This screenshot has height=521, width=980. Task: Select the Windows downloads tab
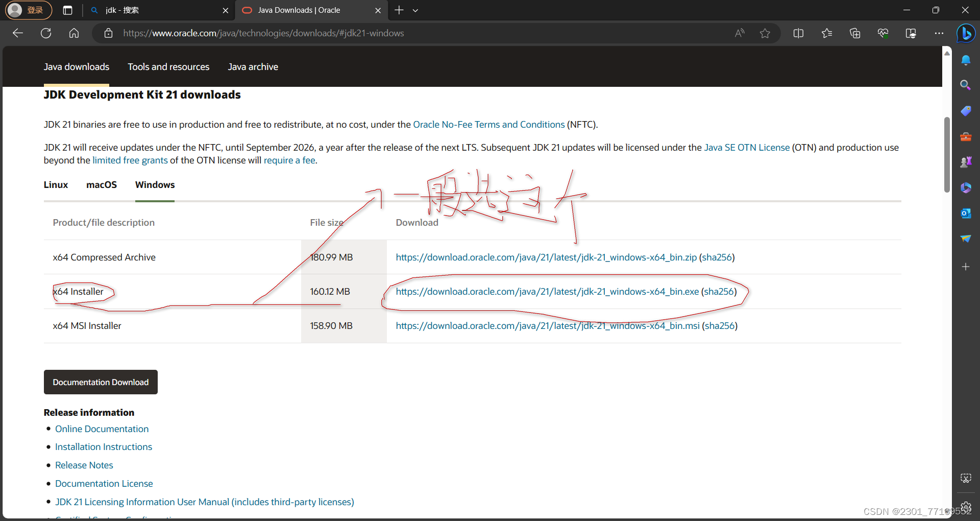[x=155, y=185]
